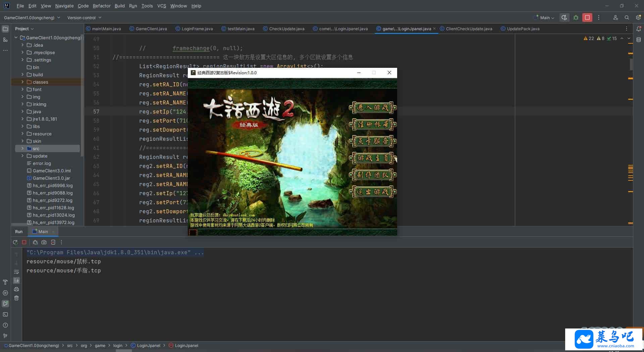Open the Run tool window icon on left bar
644x352 pixels.
click(5, 304)
